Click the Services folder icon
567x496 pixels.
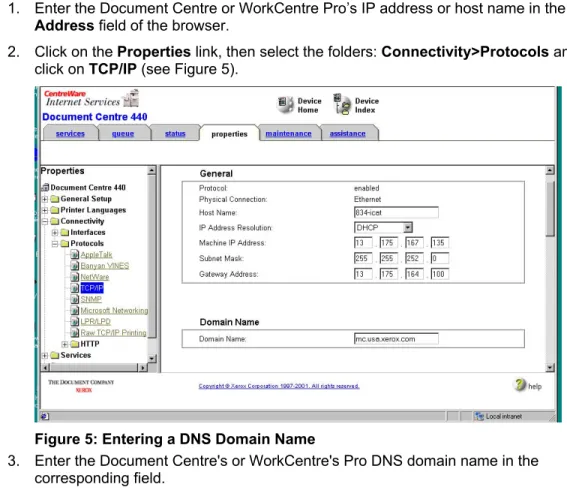(55, 355)
